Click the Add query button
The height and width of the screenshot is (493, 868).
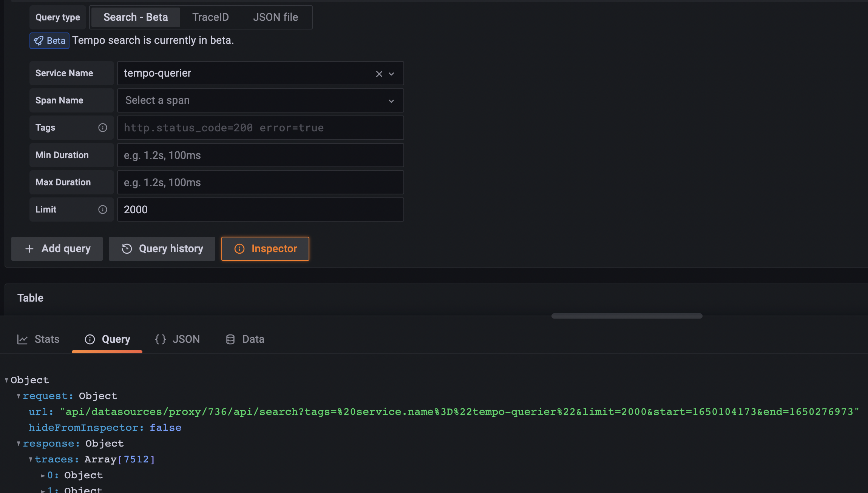57,248
